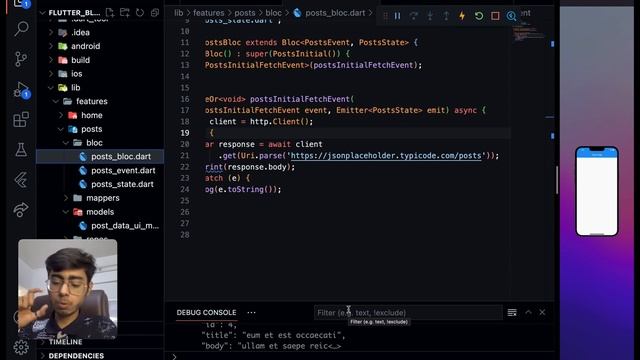Stop the debug session
Screen dimensions: 640x360
(495, 16)
